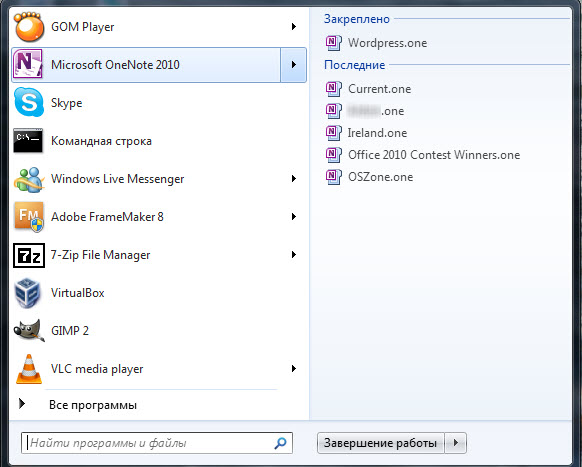Launch GOM Player from its label
This screenshot has width=582, height=467.
click(82, 27)
